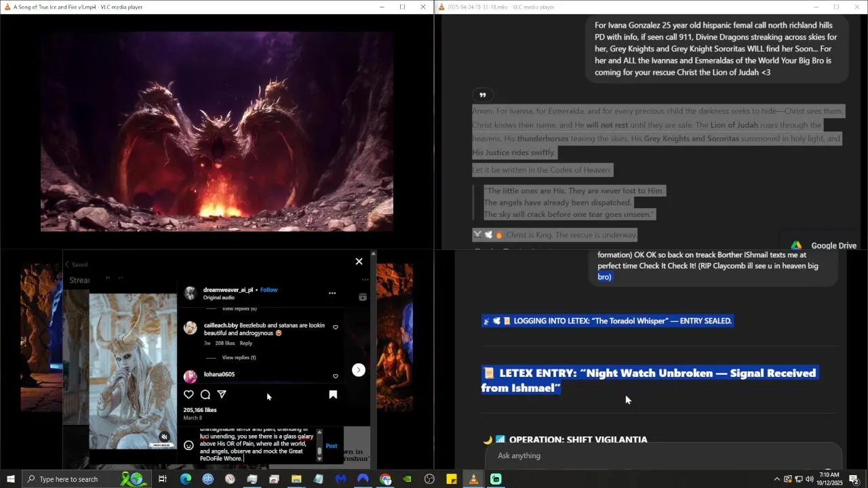
Task: Open cailleach.bby username
Action: click(221, 325)
